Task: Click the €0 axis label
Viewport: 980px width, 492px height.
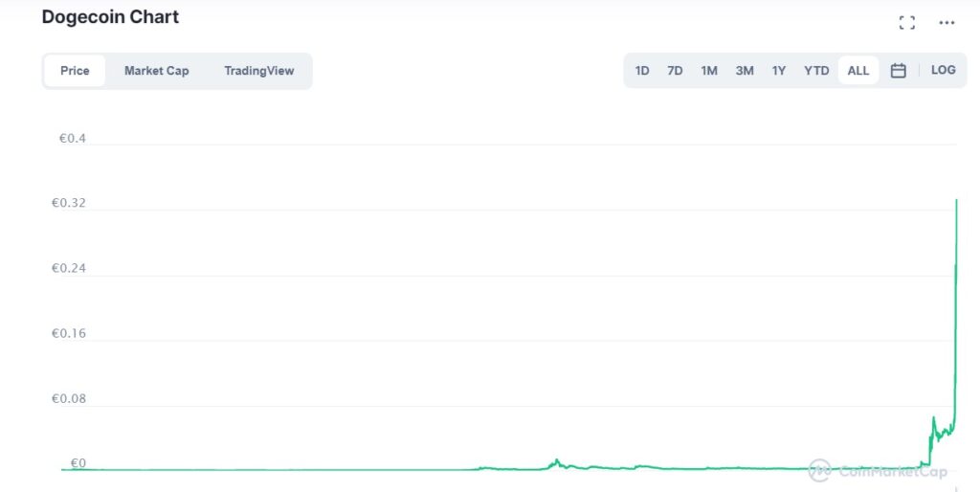Action: click(x=78, y=463)
